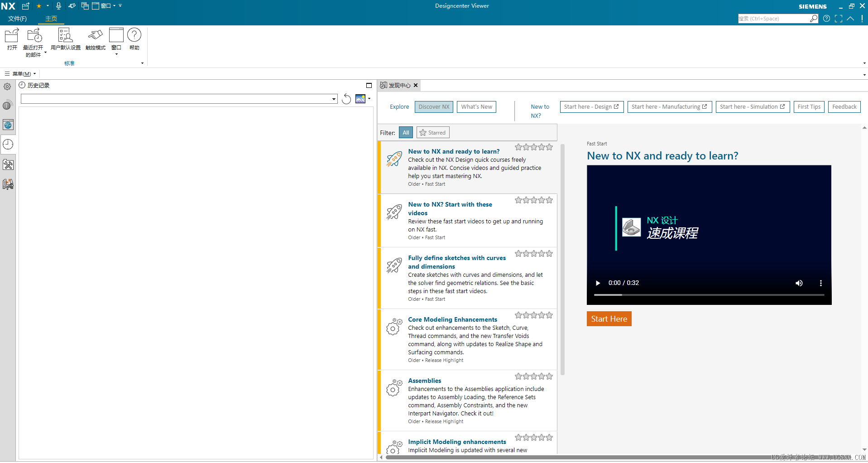The image size is (868, 463).
Task: Click the quick-access open file icon
Action: (25, 6)
